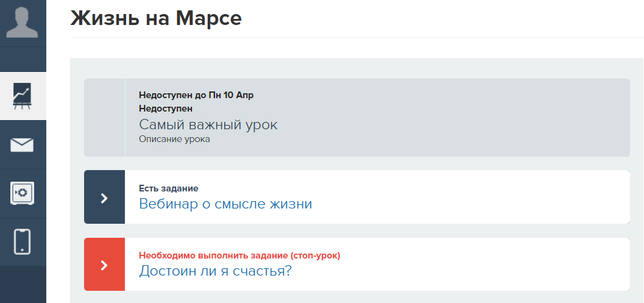Screen dimensions: 644x303
Task: Click the status 'Недоступен до Пн 10 Апр'
Action: point(196,95)
